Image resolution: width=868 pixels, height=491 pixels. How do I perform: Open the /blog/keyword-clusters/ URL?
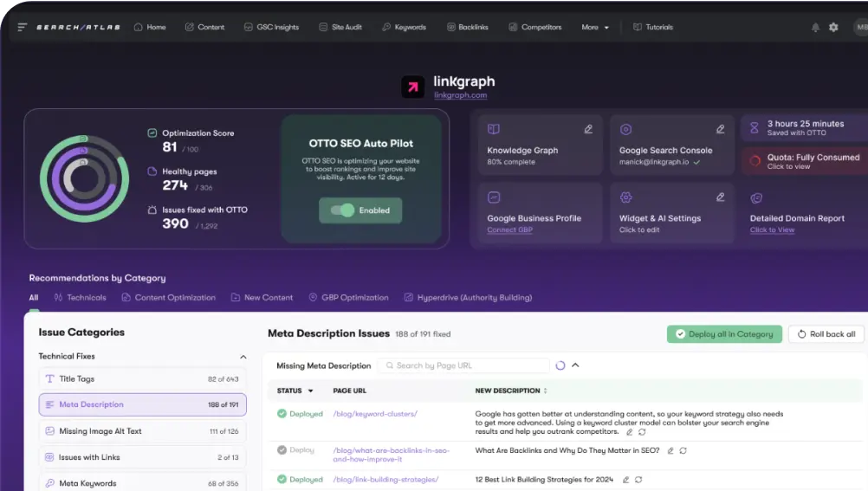coord(375,414)
